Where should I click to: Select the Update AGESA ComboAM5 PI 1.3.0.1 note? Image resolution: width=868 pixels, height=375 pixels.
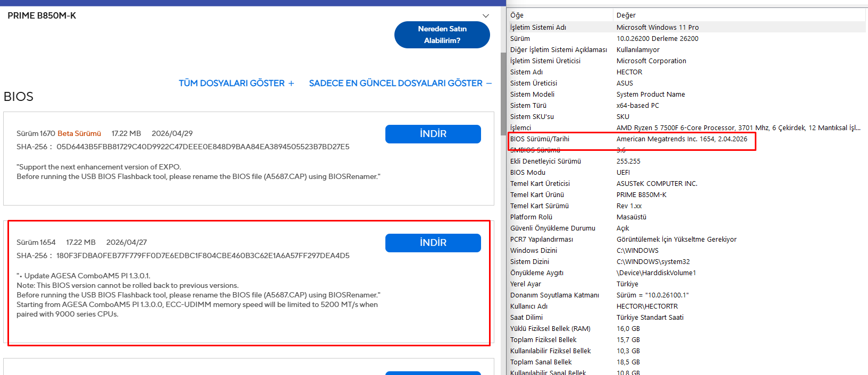point(83,276)
